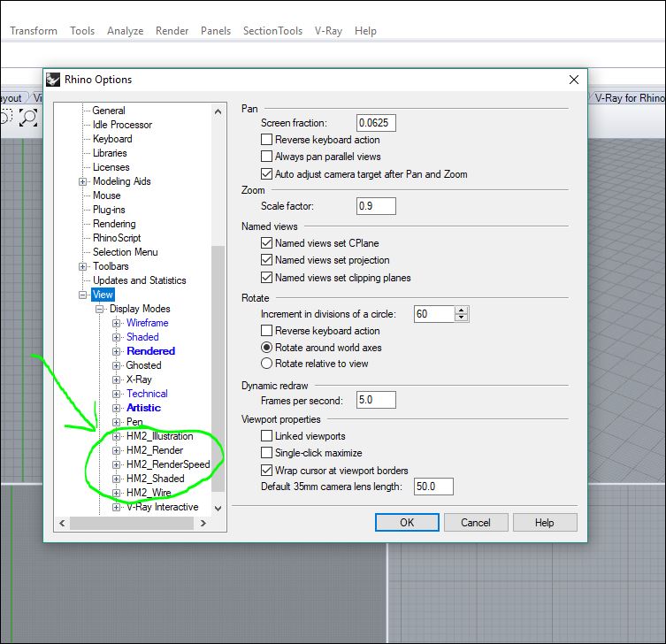666x644 pixels.
Task: Expand the Toolbars node
Action: [82, 267]
